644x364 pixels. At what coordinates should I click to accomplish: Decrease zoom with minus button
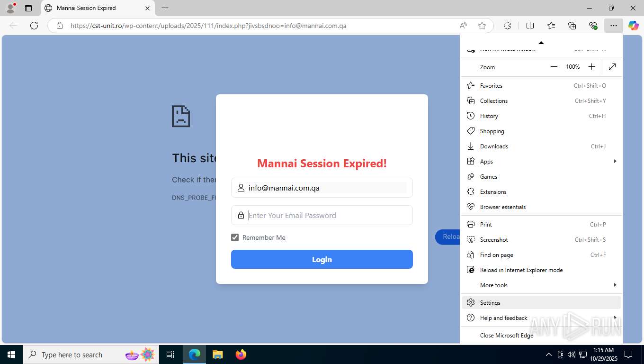[554, 67]
